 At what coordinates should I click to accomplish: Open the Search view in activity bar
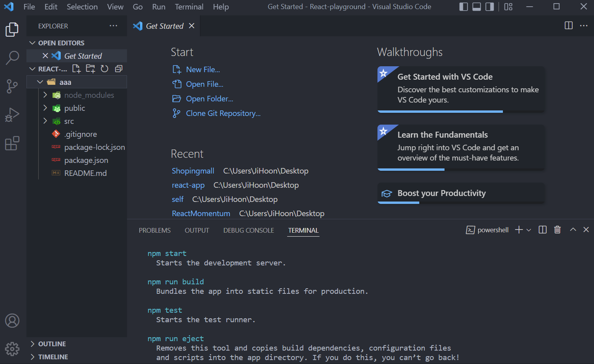[x=12, y=58]
